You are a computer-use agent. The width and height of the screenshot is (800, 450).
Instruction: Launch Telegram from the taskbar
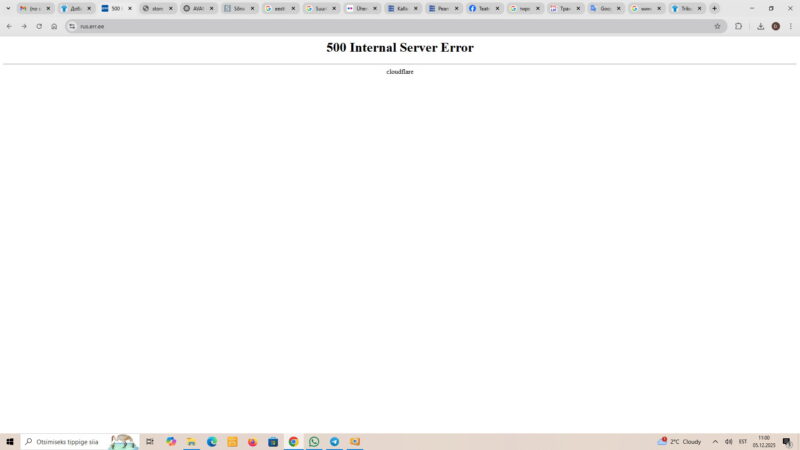click(334, 441)
